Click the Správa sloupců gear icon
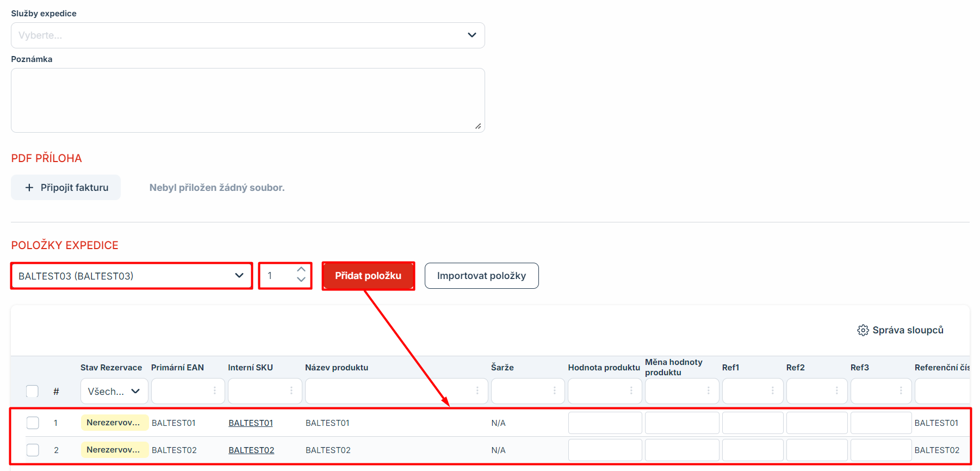The image size is (980, 471). coord(863,330)
